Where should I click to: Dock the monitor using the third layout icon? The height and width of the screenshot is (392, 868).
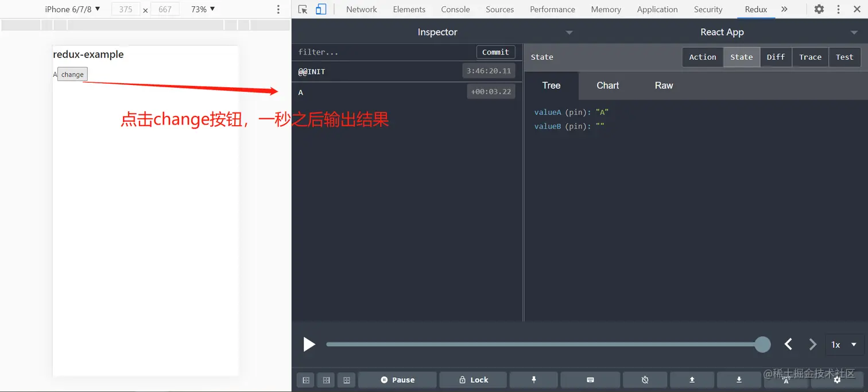[x=347, y=380]
